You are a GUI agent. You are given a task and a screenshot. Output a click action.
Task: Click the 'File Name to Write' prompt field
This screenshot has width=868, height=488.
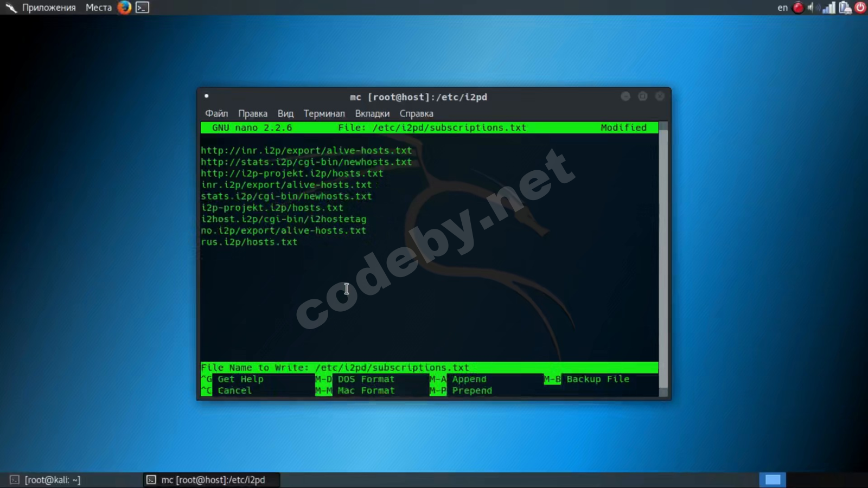click(x=429, y=368)
